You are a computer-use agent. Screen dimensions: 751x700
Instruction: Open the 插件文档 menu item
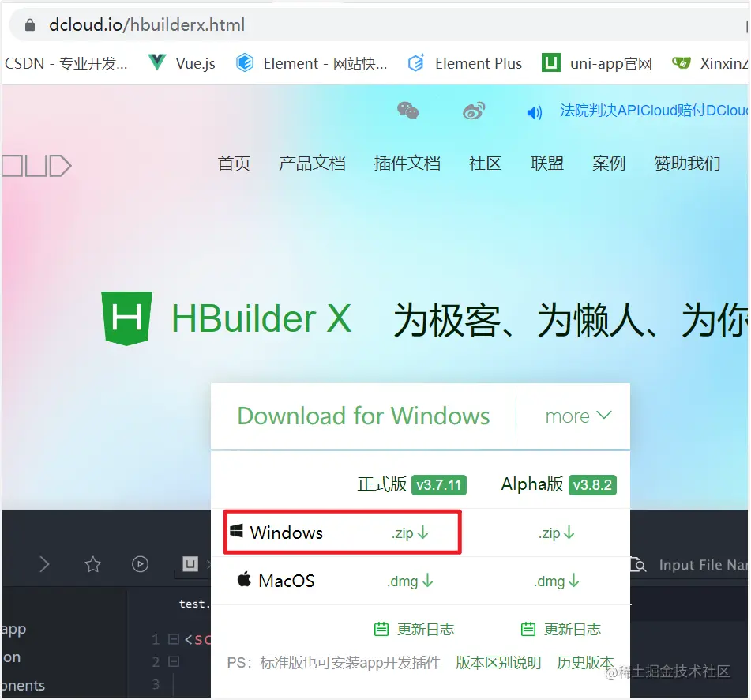pyautogui.click(x=407, y=164)
